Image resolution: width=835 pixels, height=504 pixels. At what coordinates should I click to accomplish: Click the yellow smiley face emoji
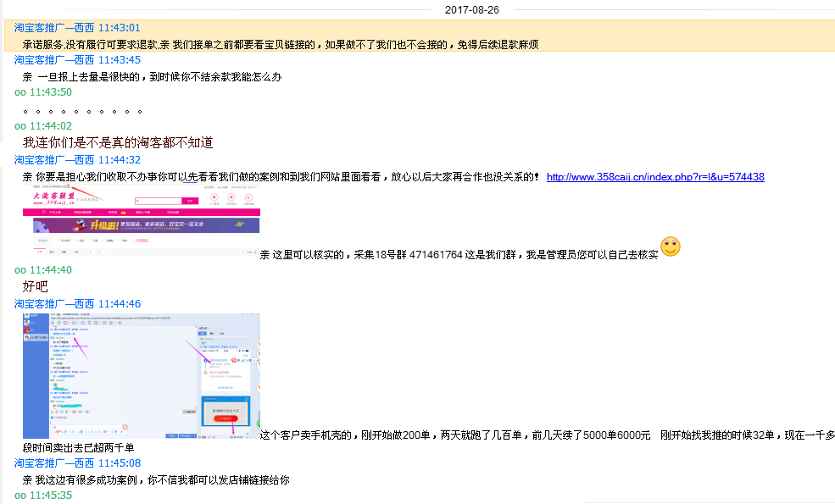click(x=671, y=246)
